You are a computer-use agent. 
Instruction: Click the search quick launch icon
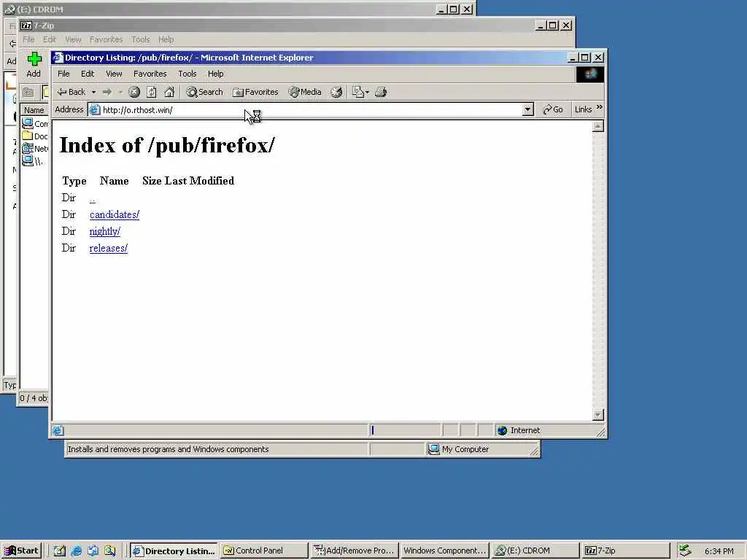click(x=110, y=551)
